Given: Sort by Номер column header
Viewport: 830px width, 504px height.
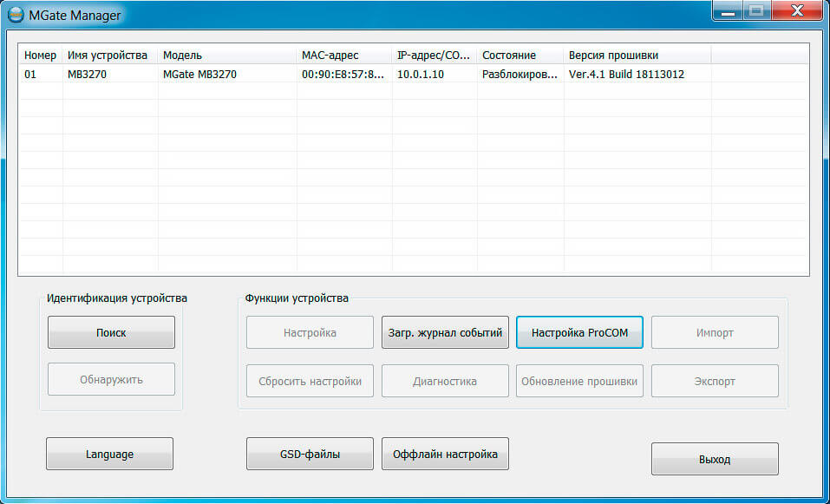Looking at the screenshot, I should click(x=41, y=55).
